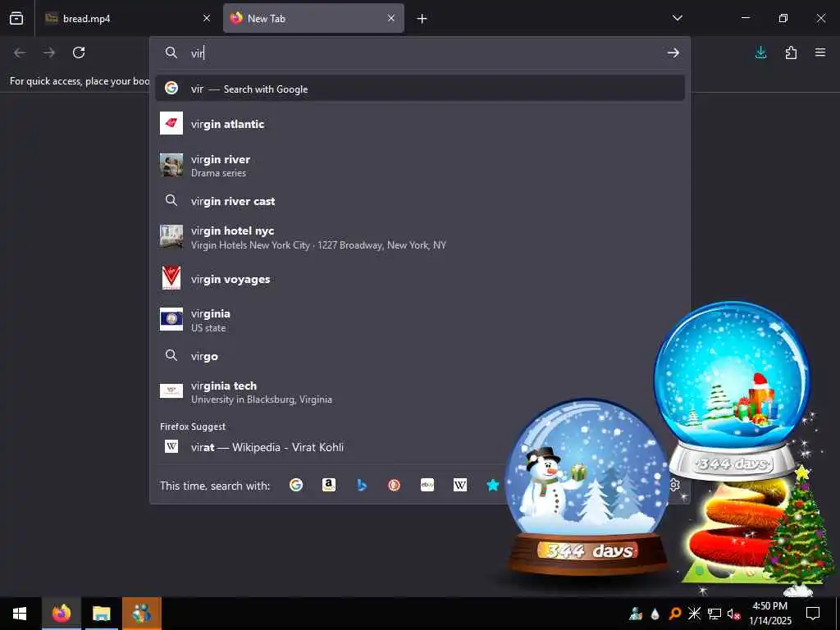Search this time with Amazon icon
This screenshot has width=840, height=630.
tap(329, 485)
